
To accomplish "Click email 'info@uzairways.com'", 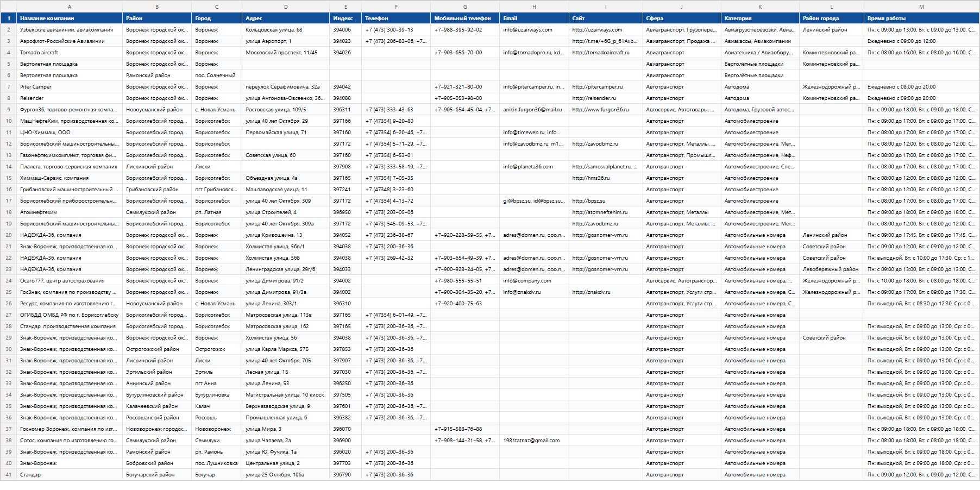I will point(534,30).
